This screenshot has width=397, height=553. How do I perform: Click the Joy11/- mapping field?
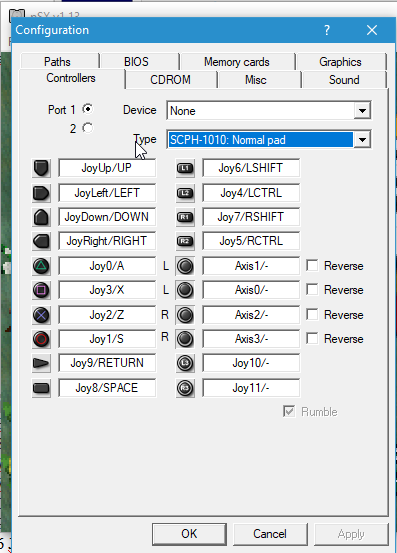click(x=251, y=388)
